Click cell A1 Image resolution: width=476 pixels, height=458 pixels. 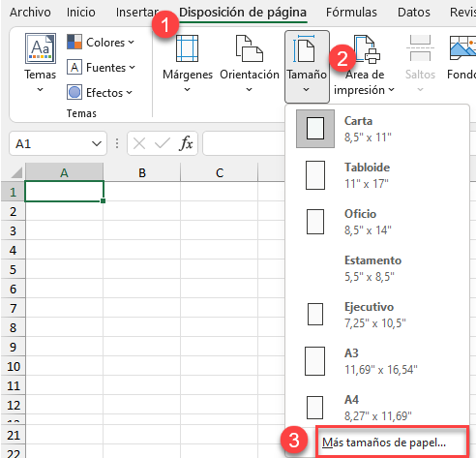point(64,192)
